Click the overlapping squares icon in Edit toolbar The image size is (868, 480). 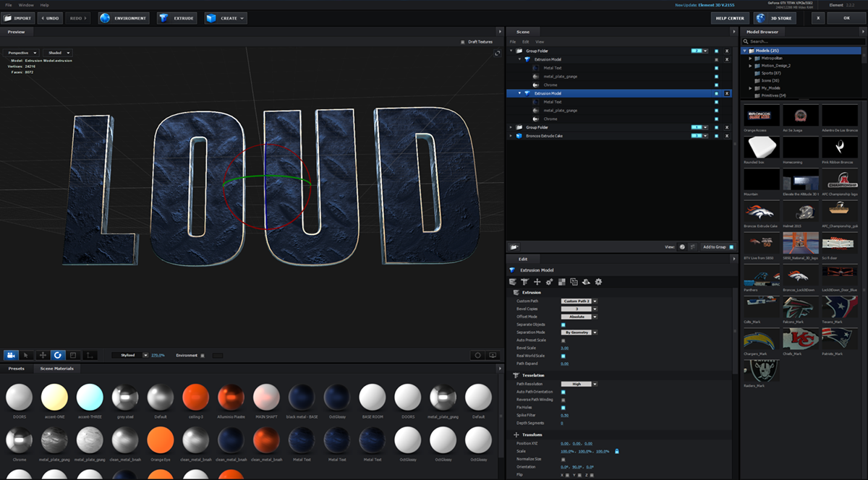pyautogui.click(x=574, y=281)
